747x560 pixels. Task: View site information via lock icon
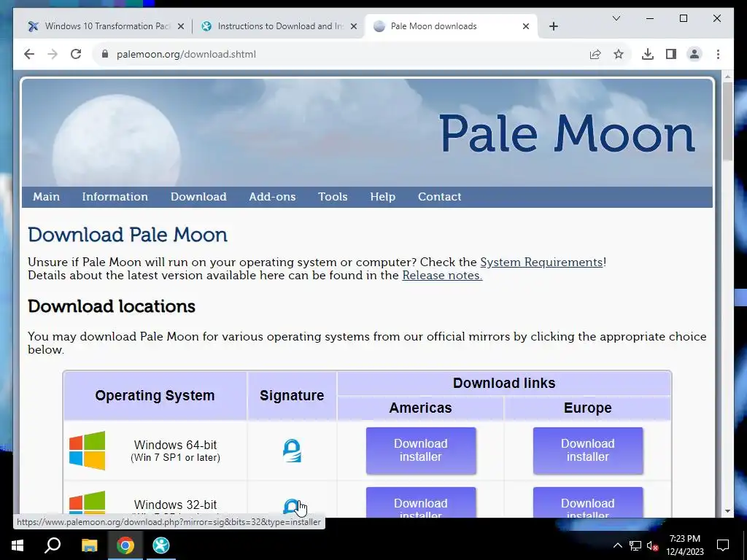[105, 54]
